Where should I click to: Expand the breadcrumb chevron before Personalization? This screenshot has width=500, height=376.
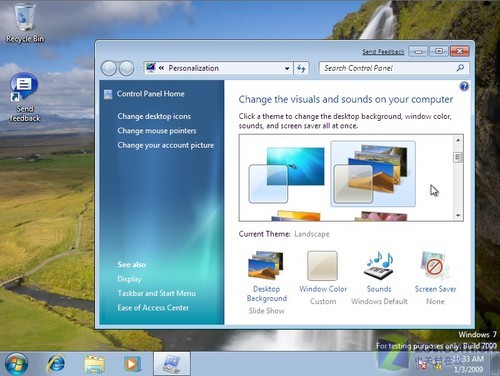[162, 68]
